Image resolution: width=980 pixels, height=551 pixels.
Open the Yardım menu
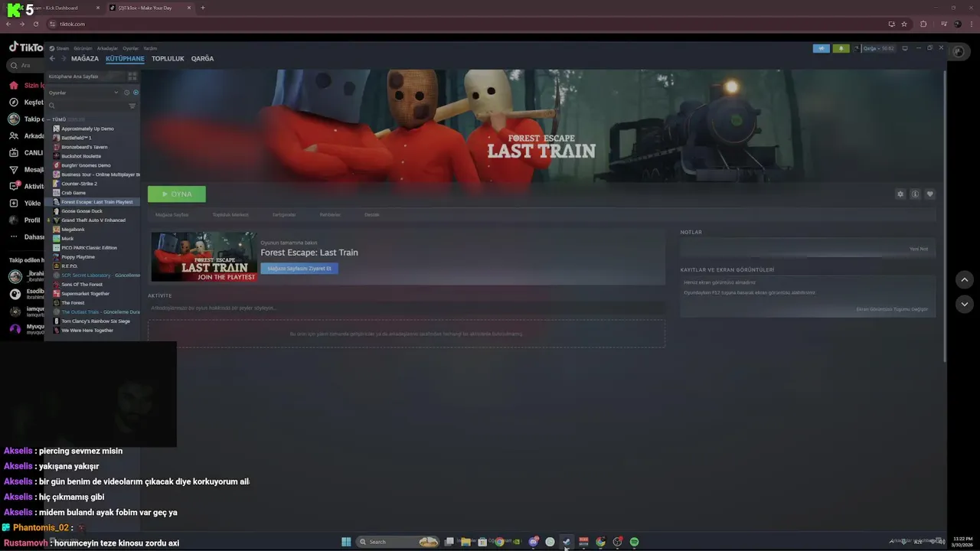[x=150, y=48]
